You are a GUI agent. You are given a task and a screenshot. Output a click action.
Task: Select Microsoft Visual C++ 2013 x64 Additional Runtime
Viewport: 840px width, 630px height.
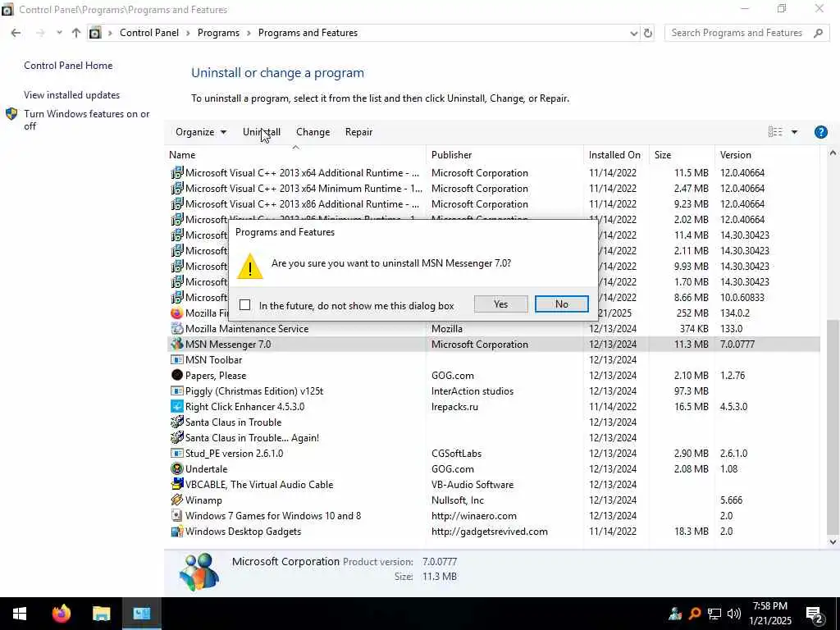(302, 173)
